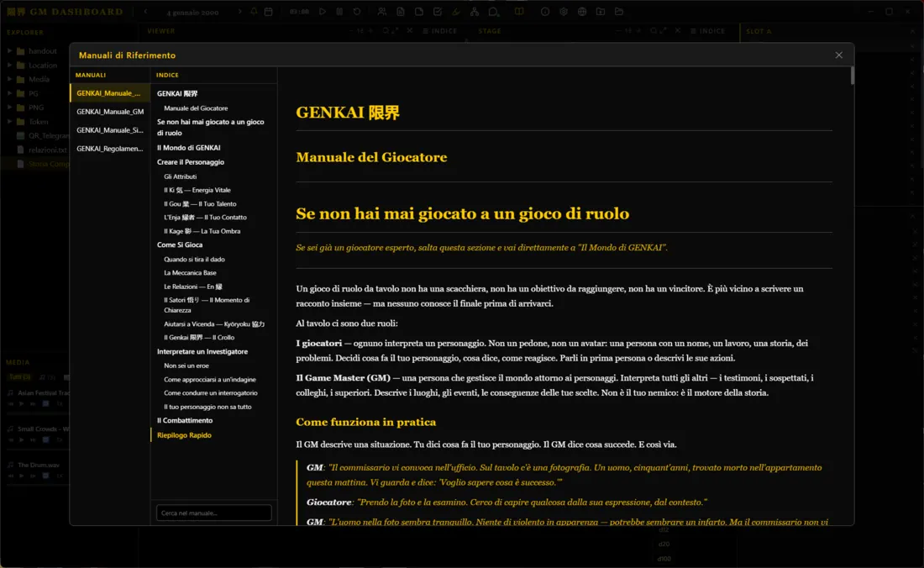The image size is (924, 568).
Task: Select the yellow pen drawing tool
Action: coord(456,10)
